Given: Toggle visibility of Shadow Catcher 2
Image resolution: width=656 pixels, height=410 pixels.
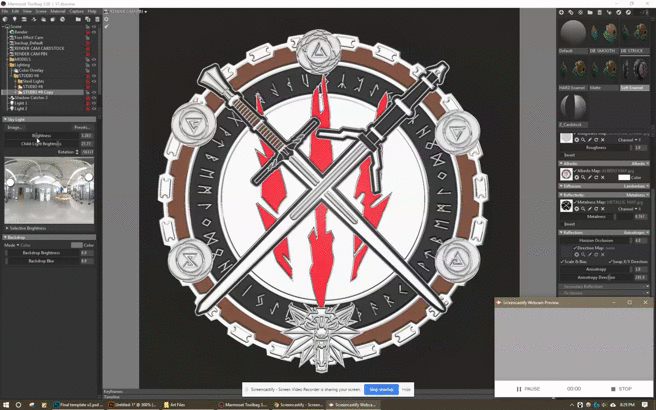Looking at the screenshot, I should (x=94, y=97).
